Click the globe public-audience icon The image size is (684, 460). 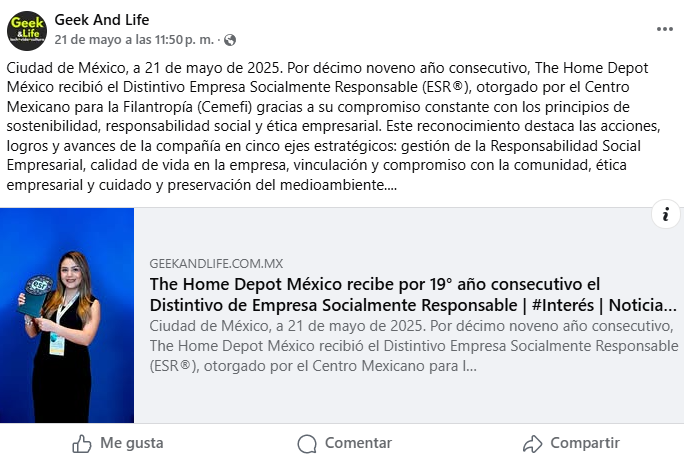[x=230, y=40]
